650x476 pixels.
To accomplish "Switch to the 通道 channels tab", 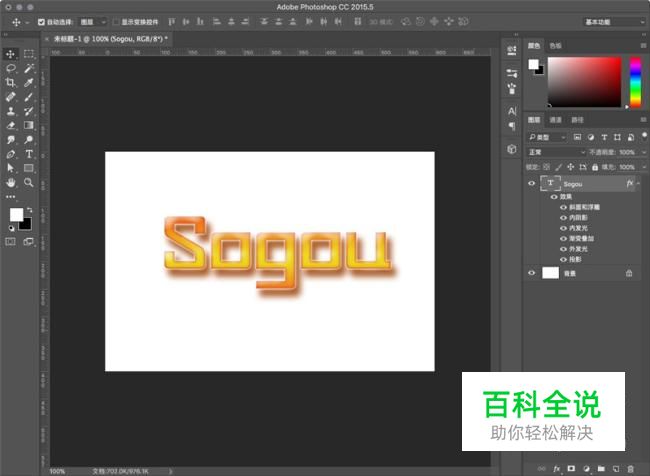I will 555,120.
